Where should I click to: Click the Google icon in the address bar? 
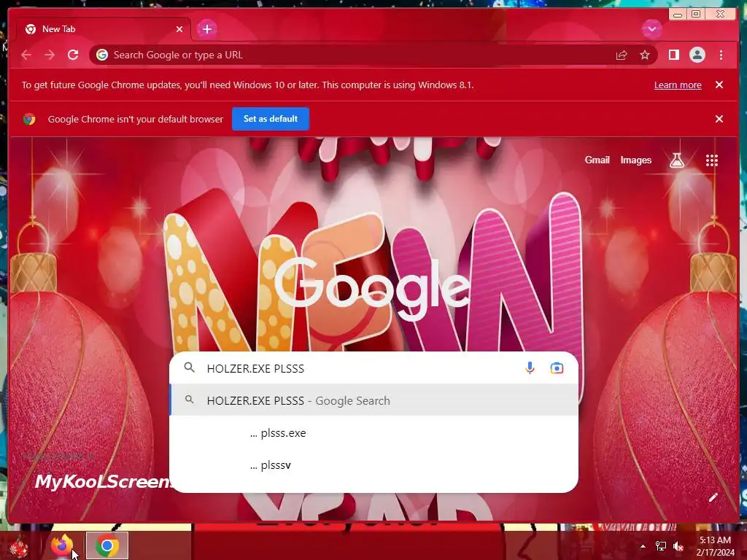click(x=102, y=55)
